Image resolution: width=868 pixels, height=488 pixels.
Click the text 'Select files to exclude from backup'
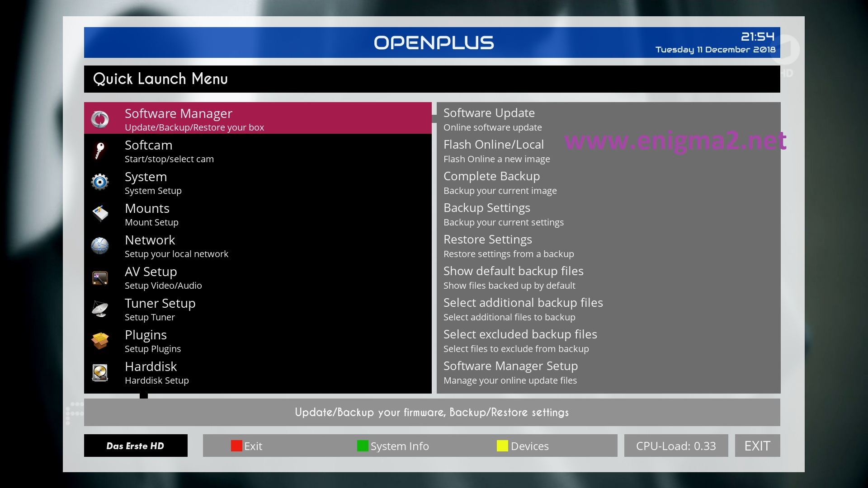coord(516,349)
